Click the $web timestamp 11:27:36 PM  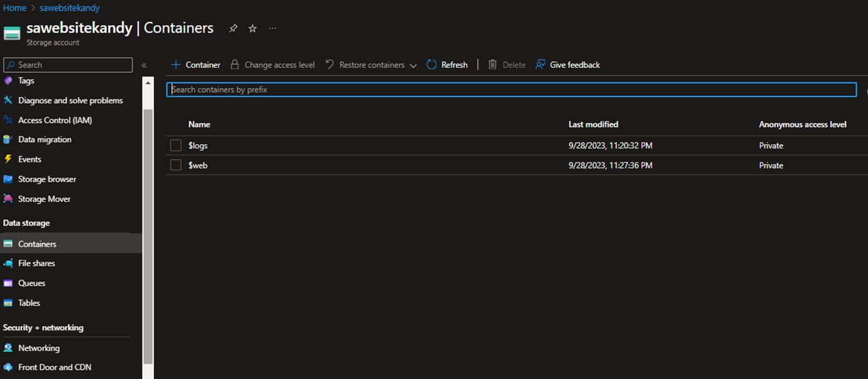tap(610, 165)
